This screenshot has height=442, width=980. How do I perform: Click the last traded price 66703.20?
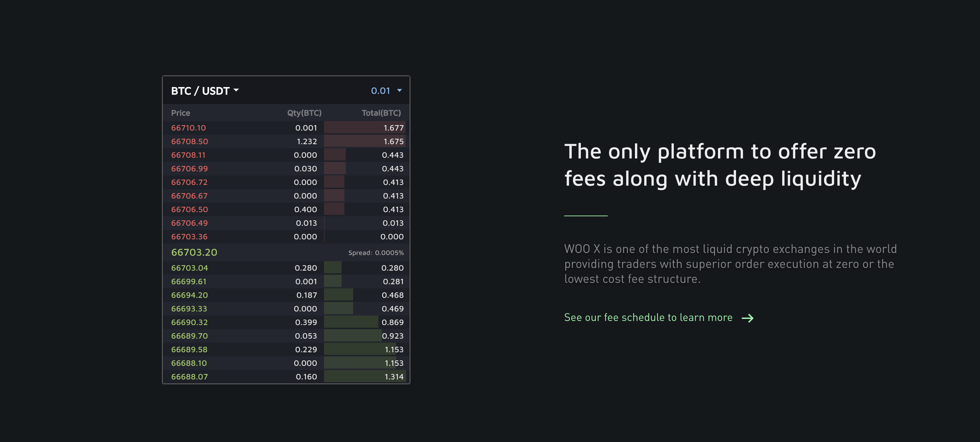tap(194, 252)
